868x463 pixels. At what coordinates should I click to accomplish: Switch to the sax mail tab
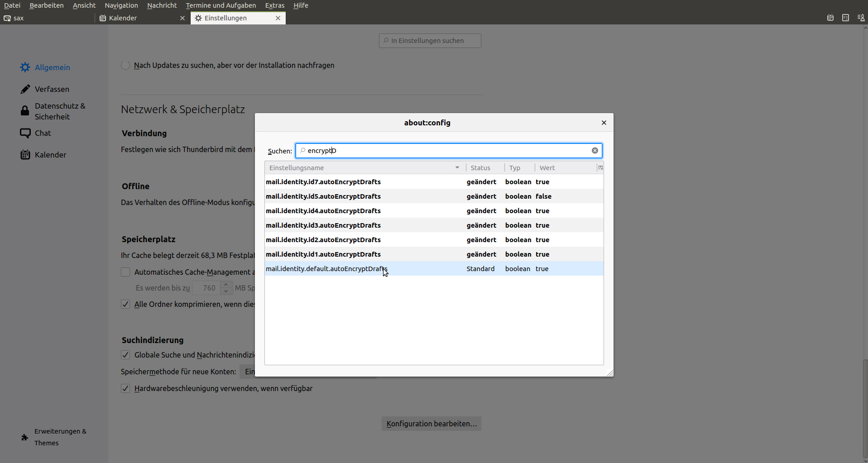(x=18, y=18)
